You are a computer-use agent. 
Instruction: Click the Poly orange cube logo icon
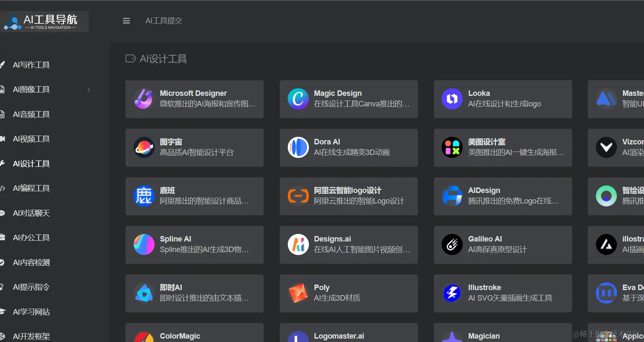pos(298,293)
